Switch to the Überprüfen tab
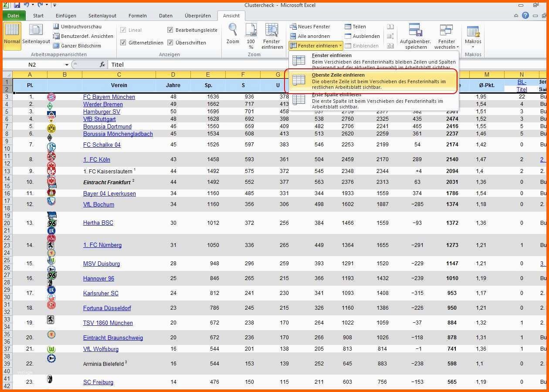The height and width of the screenshot is (392, 549). click(198, 16)
